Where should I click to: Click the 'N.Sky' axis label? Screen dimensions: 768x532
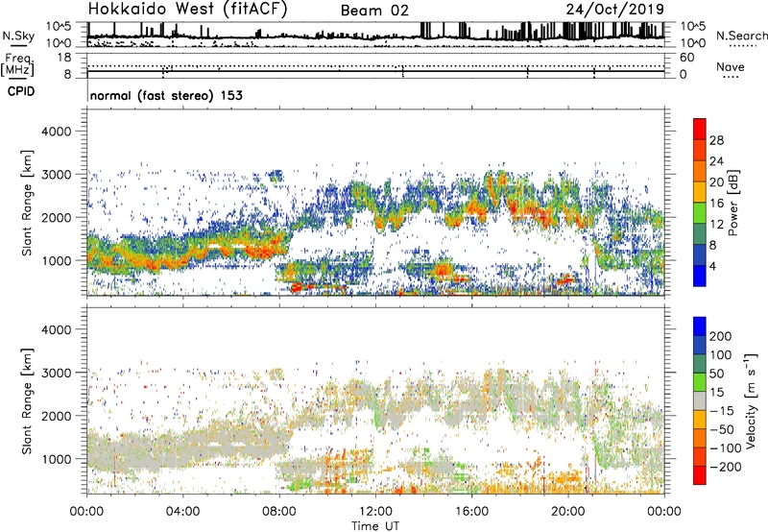18,36
